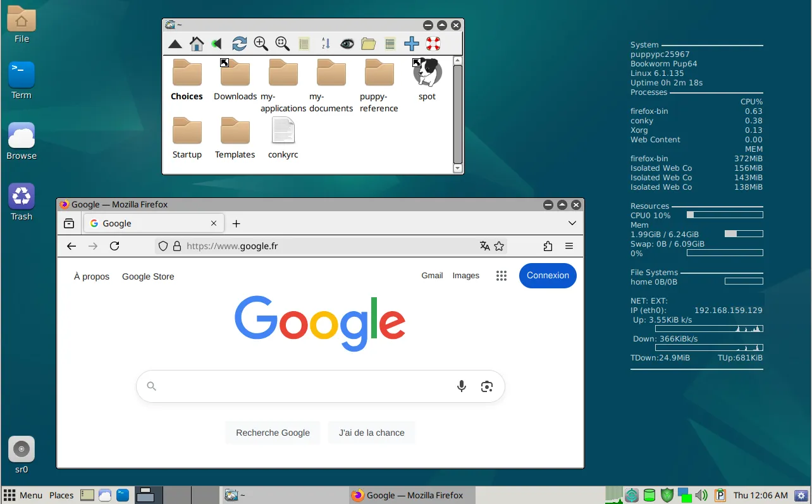Search by image with the lens icon

tap(487, 386)
